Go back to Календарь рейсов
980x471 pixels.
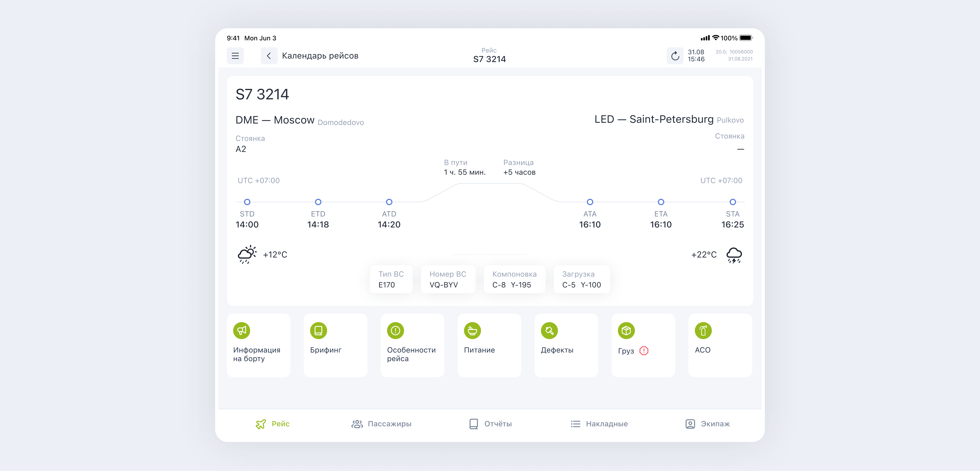(269, 56)
